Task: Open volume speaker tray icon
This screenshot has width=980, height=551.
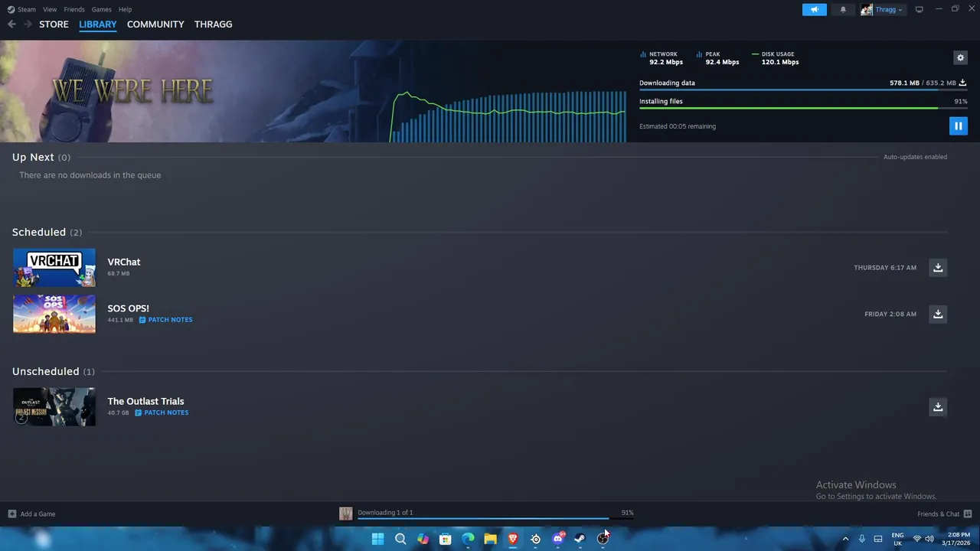Action: (x=929, y=539)
